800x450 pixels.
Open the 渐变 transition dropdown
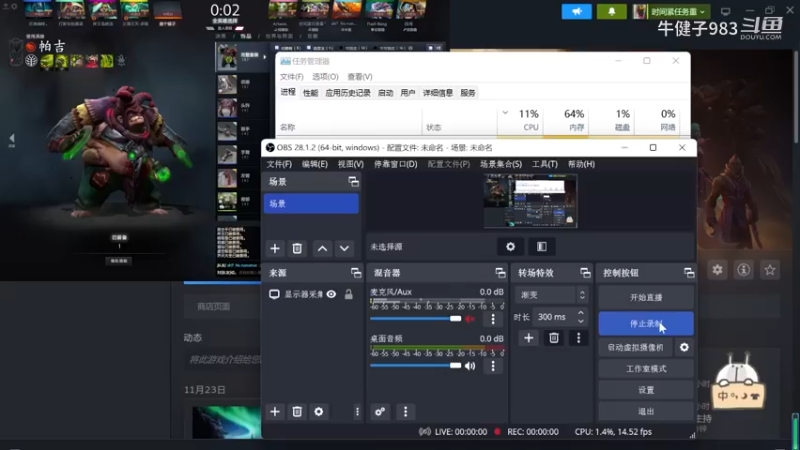(x=552, y=295)
